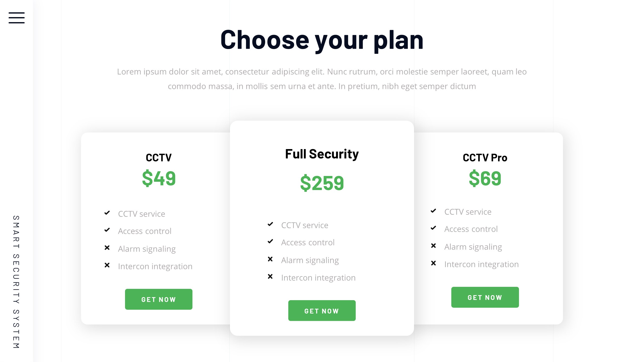Click the CCTV plan heading
Viewport: 644px width, 362px height.
click(x=158, y=158)
